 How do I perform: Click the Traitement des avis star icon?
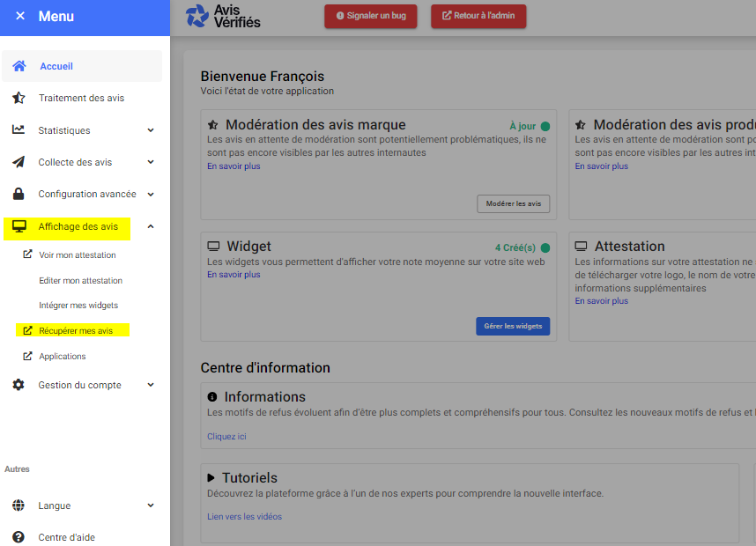[19, 98]
